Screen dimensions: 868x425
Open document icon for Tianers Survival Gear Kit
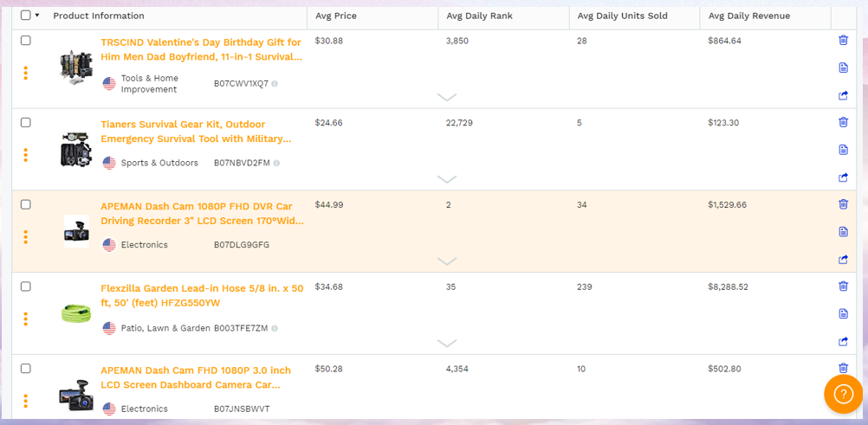pos(843,150)
